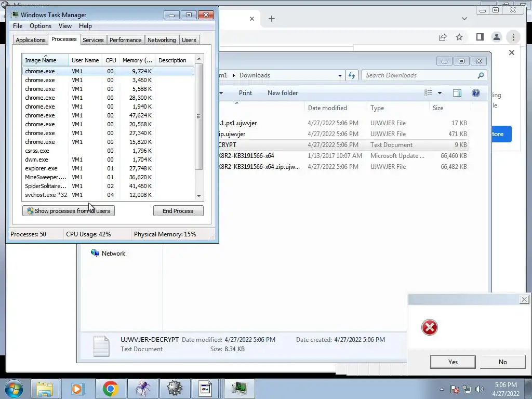Launch Windows Media Player taskbar icon
The image size is (532, 399).
(x=77, y=389)
